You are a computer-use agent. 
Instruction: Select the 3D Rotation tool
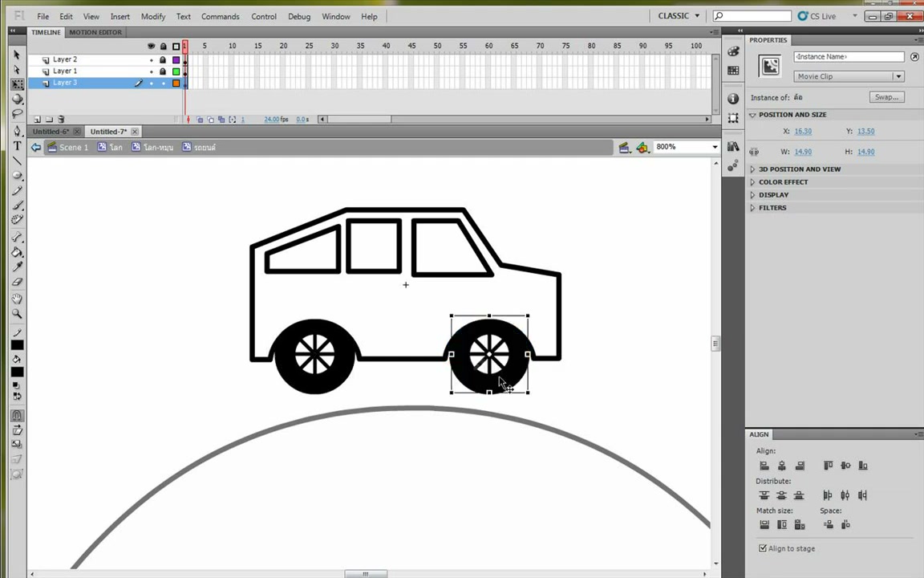pyautogui.click(x=17, y=99)
